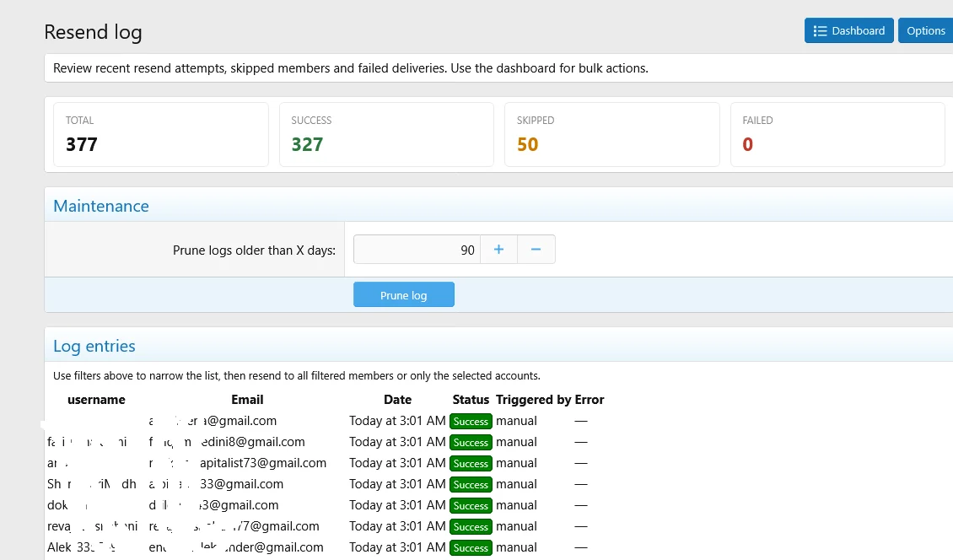Image resolution: width=953 pixels, height=560 pixels.
Task: Click the Triggered by column header
Action: point(533,400)
